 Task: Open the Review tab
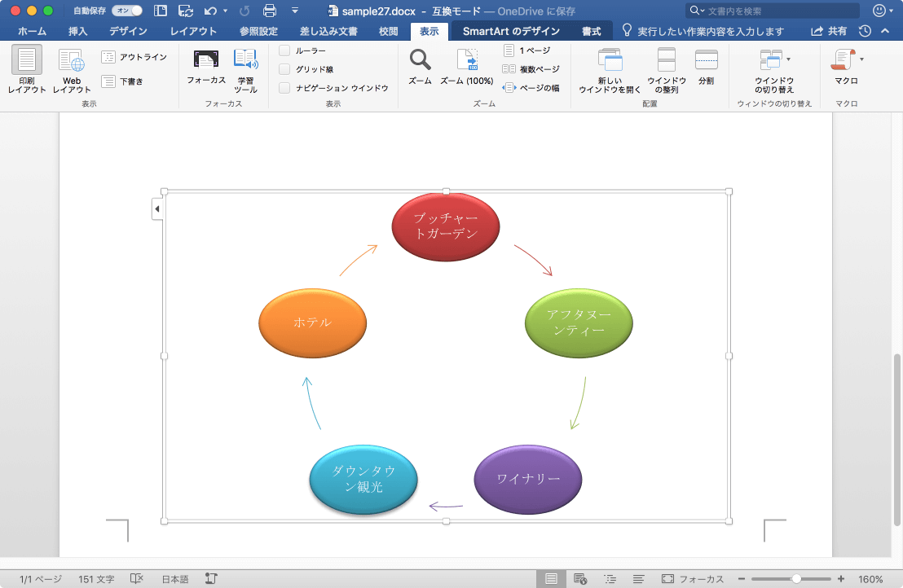388,31
